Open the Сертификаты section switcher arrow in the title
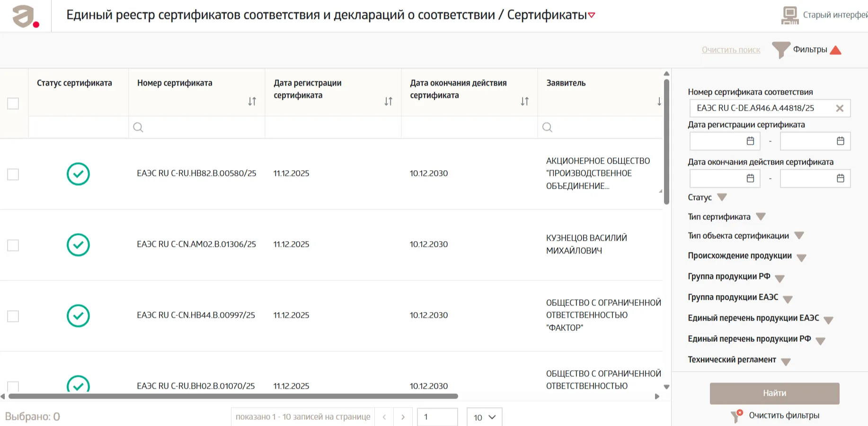 (592, 15)
